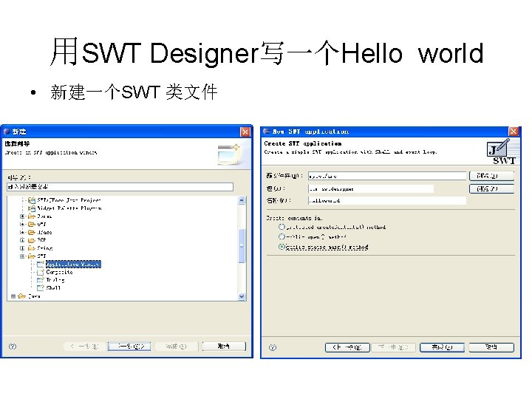Click the name (名称) input field
Screen dimensions: 532x399
click(x=387, y=200)
